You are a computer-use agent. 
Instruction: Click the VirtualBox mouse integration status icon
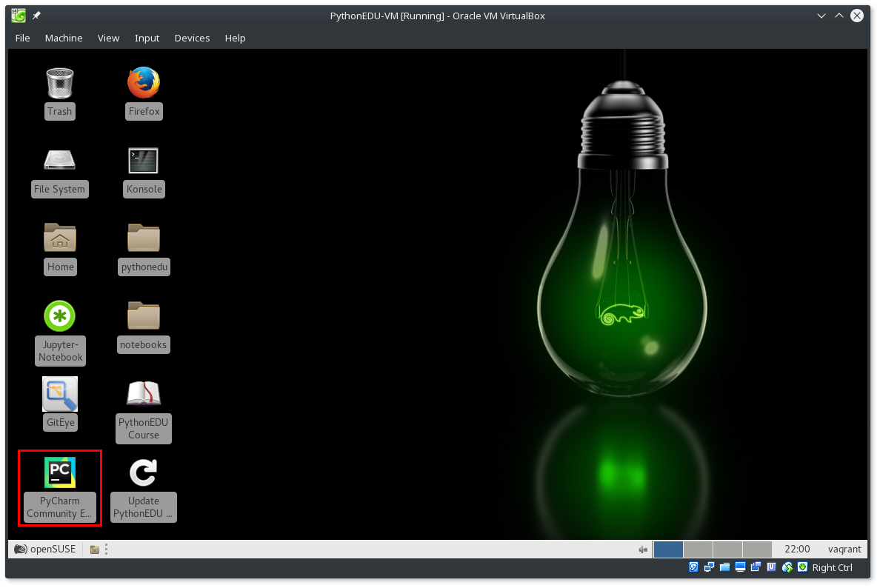point(787,567)
